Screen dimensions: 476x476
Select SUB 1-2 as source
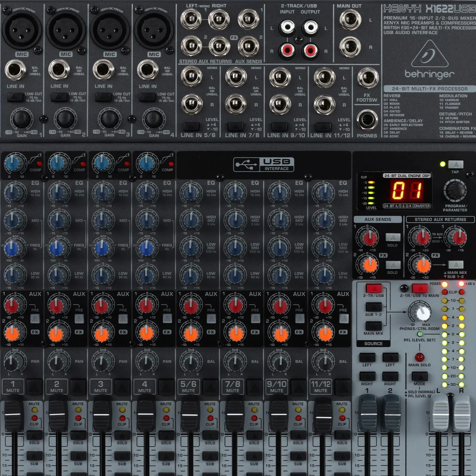pyautogui.click(x=374, y=307)
